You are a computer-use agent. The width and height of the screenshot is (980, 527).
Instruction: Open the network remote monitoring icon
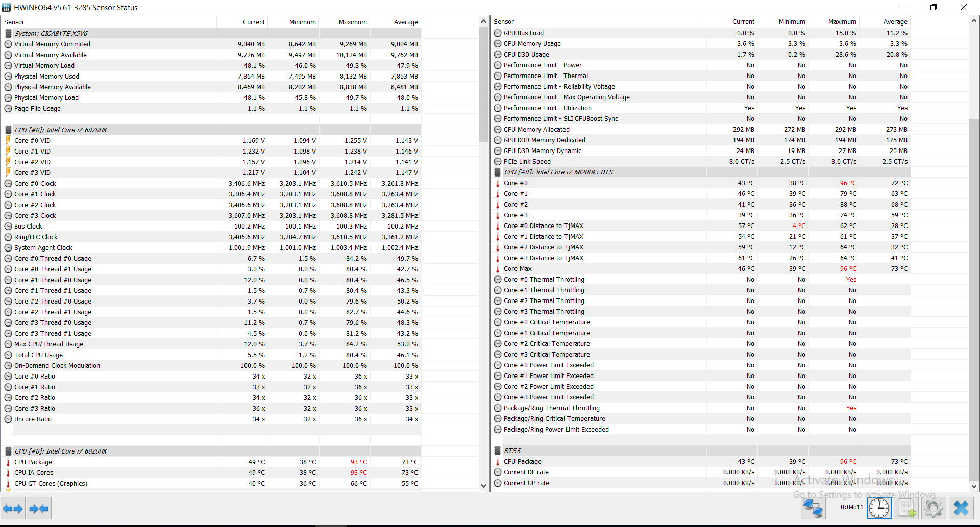pyautogui.click(x=813, y=509)
